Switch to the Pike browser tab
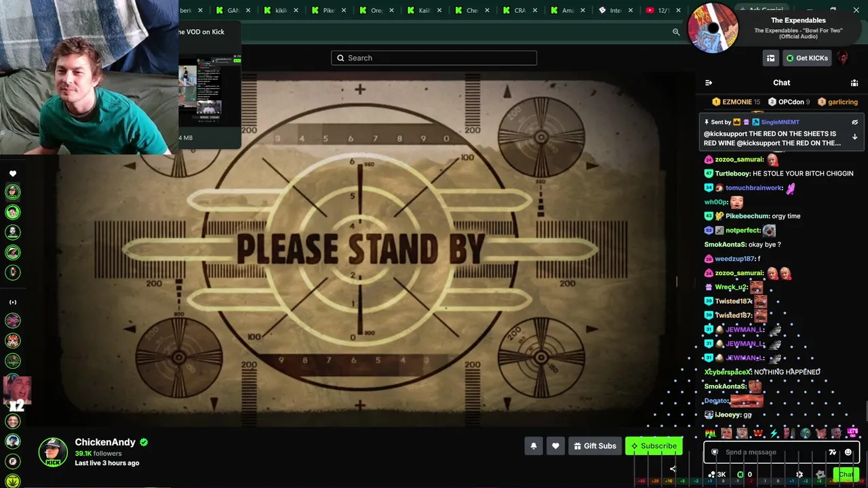Viewport: 868px width, 488px height. (x=329, y=10)
